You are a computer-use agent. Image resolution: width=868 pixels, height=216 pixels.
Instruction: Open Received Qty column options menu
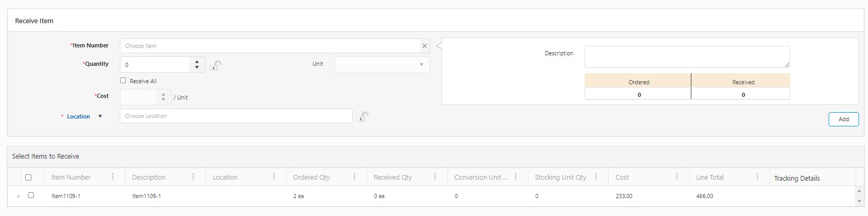pyautogui.click(x=435, y=177)
